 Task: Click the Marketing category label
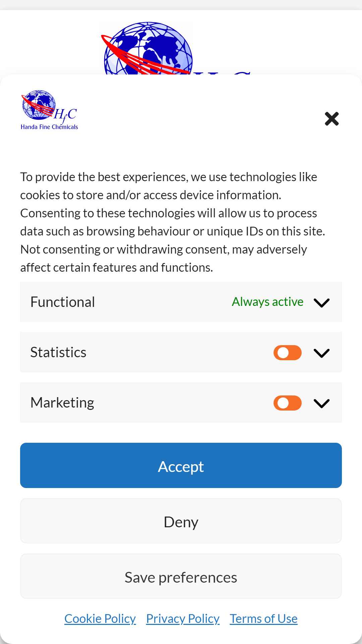(62, 402)
